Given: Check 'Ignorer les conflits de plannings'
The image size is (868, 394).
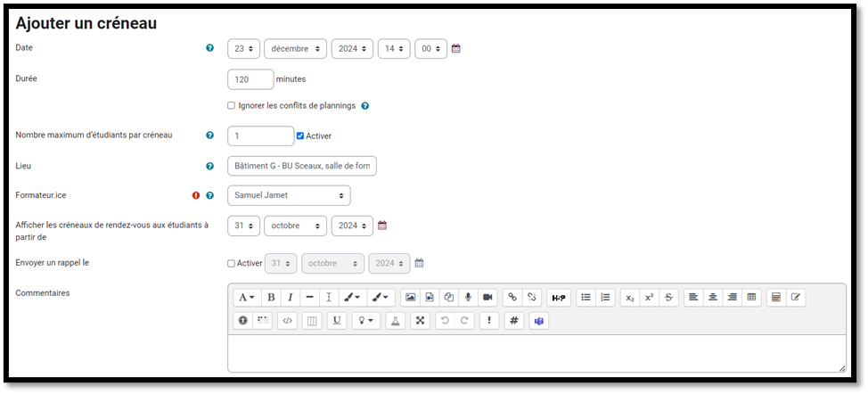Looking at the screenshot, I should (232, 105).
